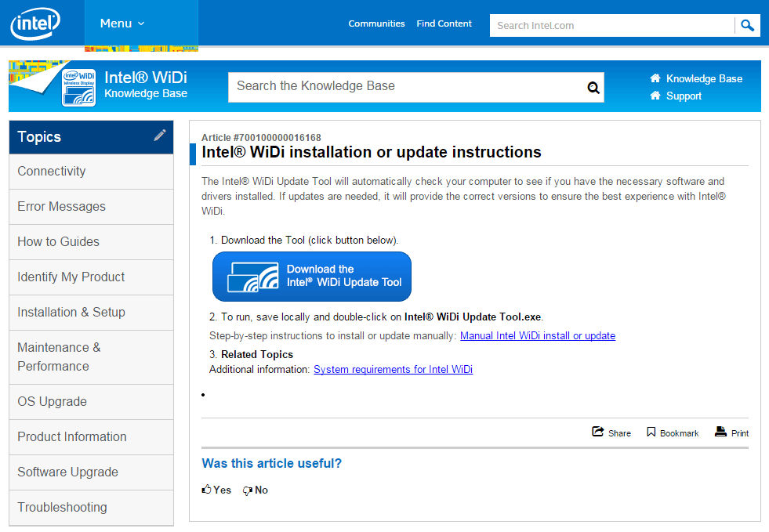Image resolution: width=769 pixels, height=532 pixels.
Task: Select the OS Upgrade topic
Action: point(91,402)
